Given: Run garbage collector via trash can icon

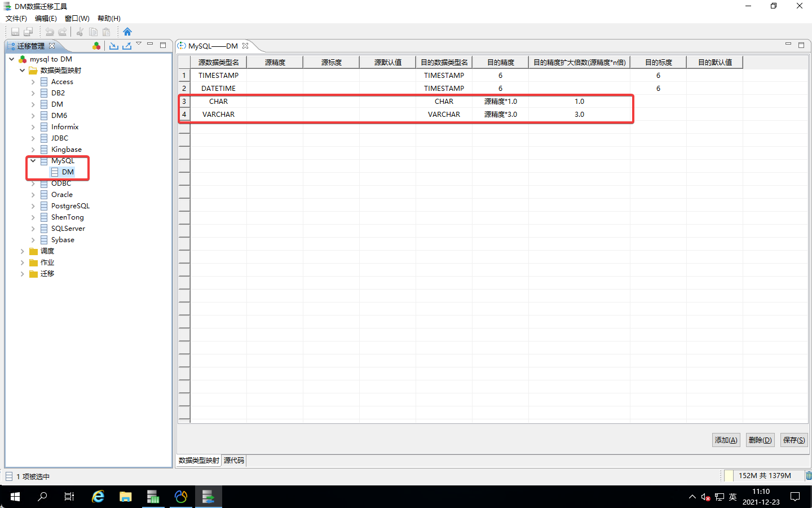Looking at the screenshot, I should click(x=808, y=476).
